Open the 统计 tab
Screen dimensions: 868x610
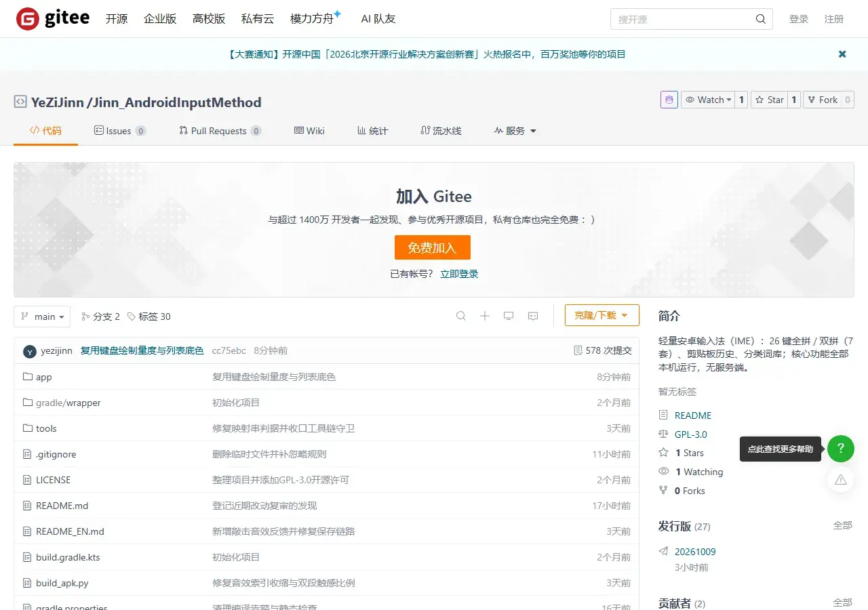click(372, 131)
